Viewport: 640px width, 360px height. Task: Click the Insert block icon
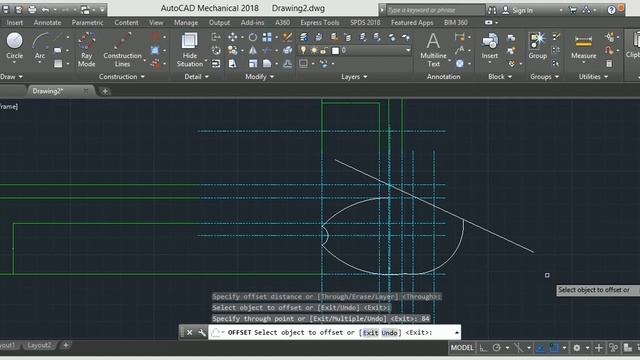[489, 46]
